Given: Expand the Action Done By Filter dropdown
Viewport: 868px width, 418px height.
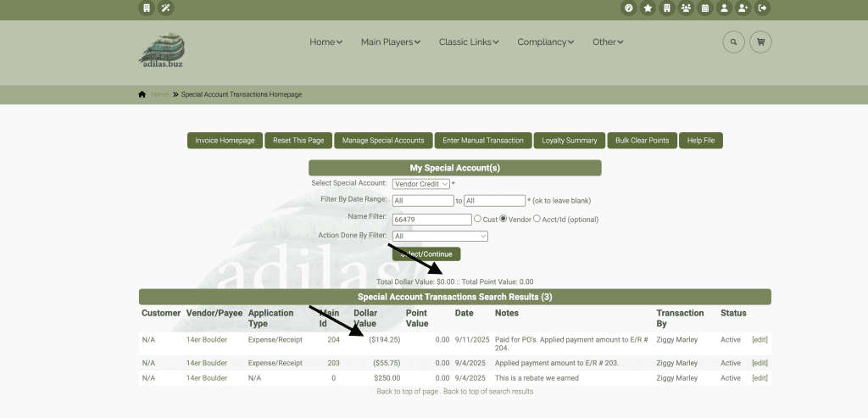Looking at the screenshot, I should pyautogui.click(x=441, y=236).
